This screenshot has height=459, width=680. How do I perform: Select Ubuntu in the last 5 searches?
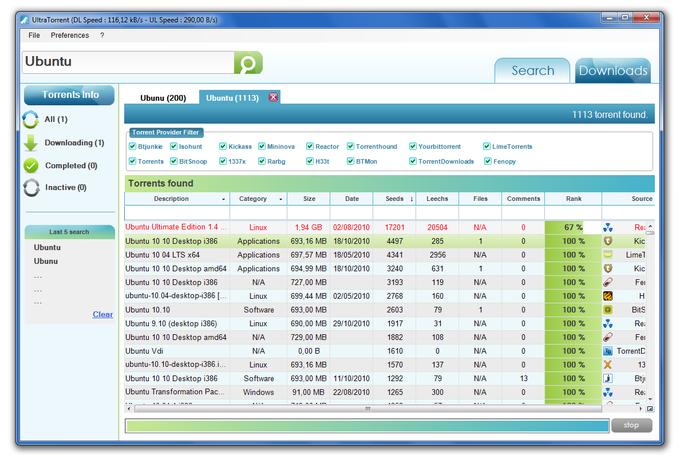(x=47, y=247)
